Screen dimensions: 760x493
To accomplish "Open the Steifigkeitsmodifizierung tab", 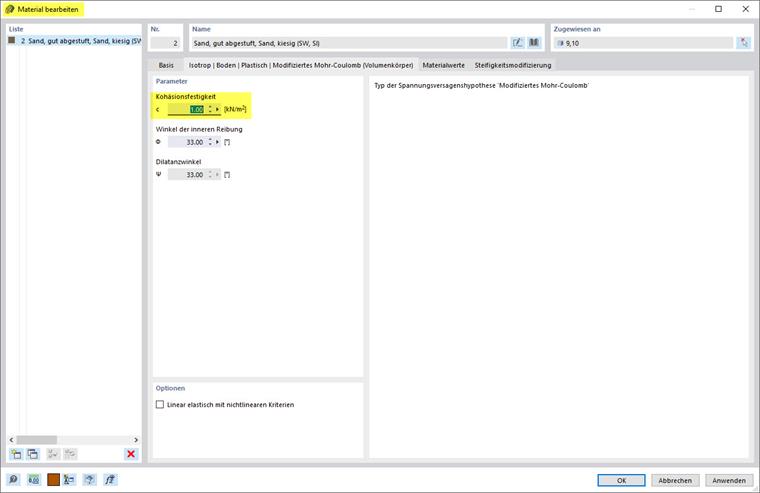I will click(513, 65).
